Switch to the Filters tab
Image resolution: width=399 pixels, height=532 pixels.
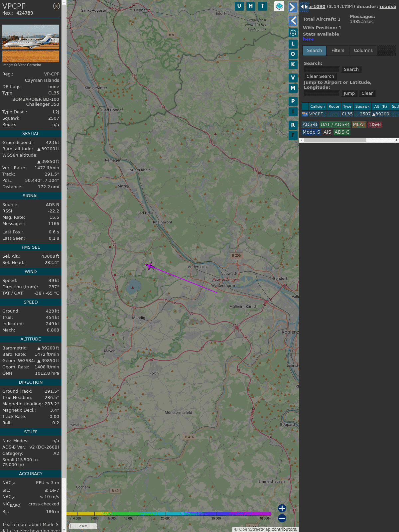(337, 51)
